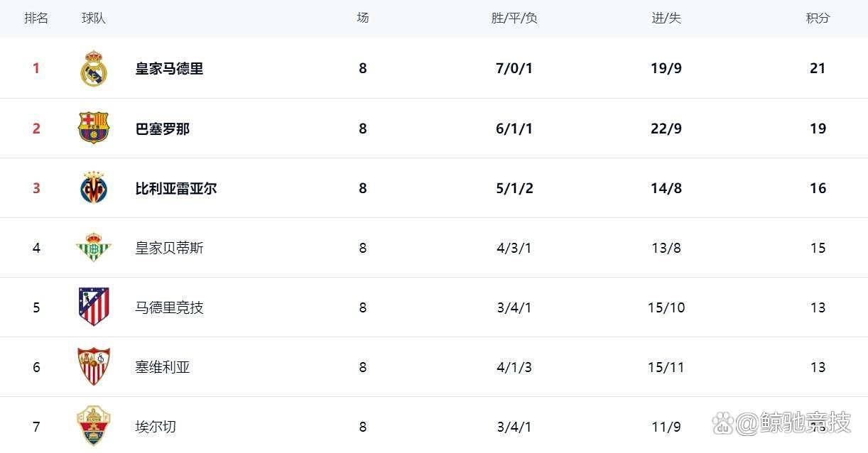Open the 塞维利亚 team page
Image resolution: width=868 pixels, height=453 pixels.
tap(163, 367)
